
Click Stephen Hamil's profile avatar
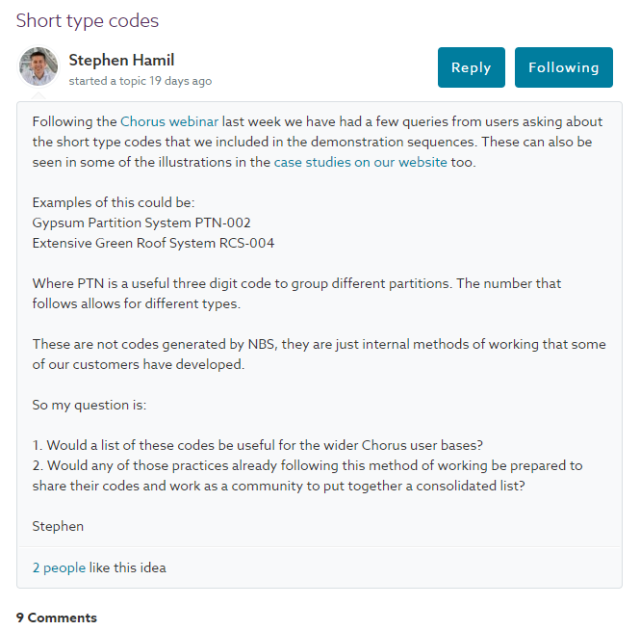click(x=38, y=67)
